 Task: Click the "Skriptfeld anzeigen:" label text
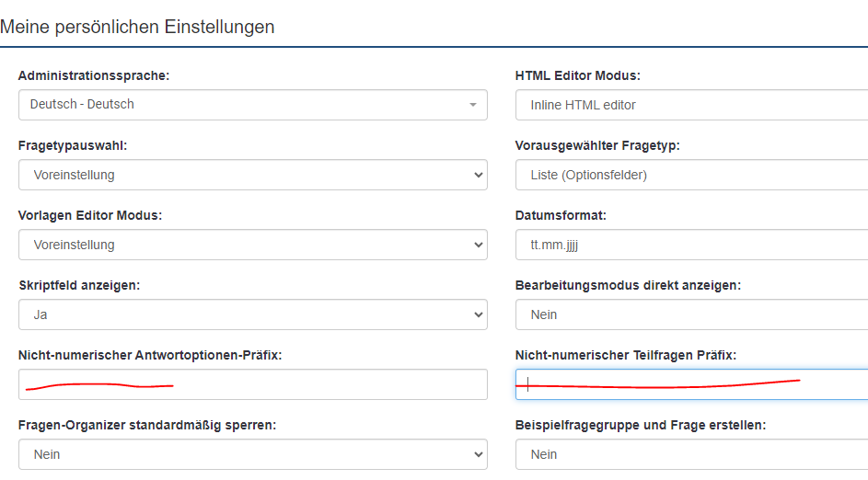[x=79, y=285]
